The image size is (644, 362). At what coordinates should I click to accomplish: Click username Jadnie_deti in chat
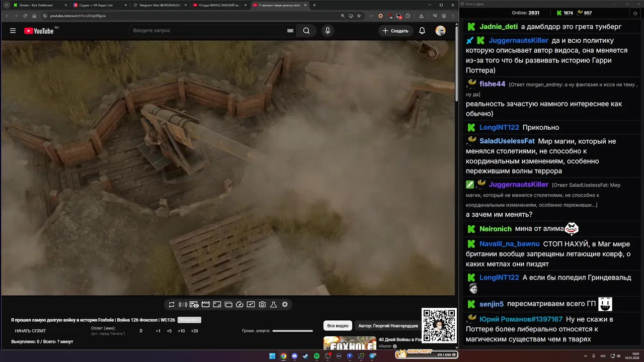[499, 27]
